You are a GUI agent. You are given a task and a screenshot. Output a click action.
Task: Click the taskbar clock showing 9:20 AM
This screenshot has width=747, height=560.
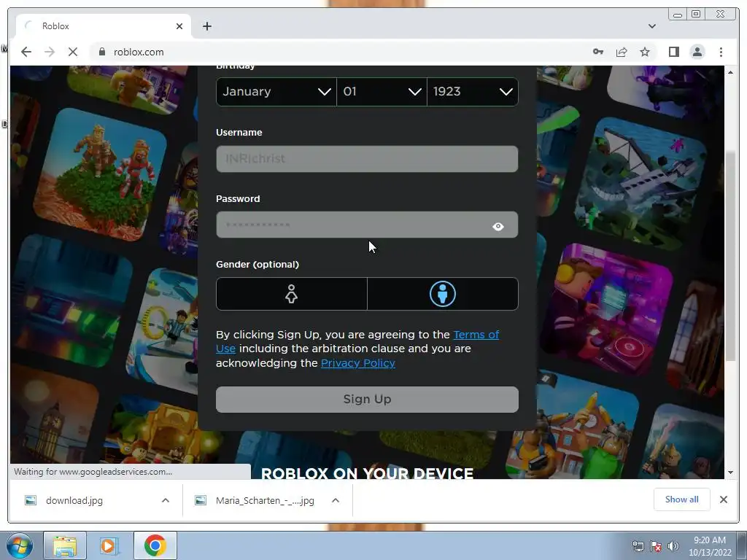[x=710, y=546]
